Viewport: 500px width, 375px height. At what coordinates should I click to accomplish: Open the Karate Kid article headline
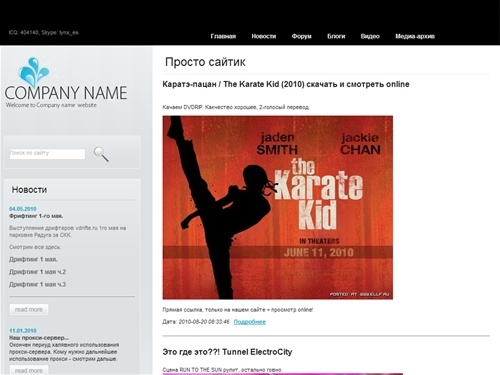pyautogui.click(x=286, y=84)
